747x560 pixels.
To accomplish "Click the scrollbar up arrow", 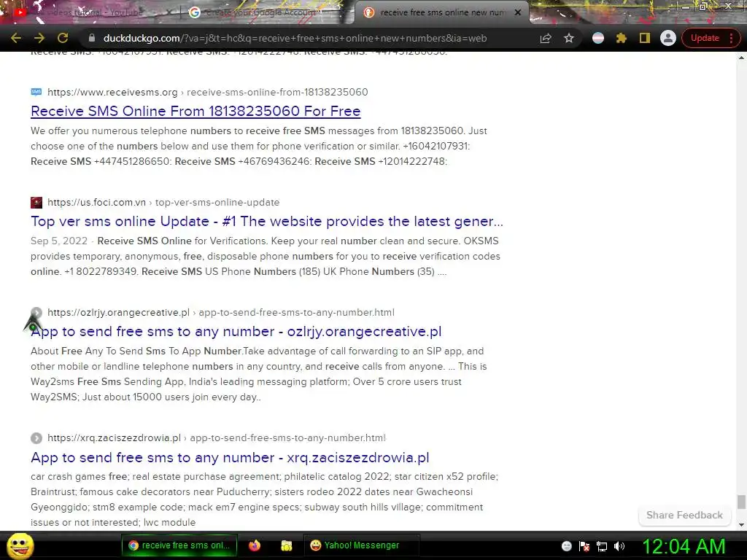I will pos(741,58).
